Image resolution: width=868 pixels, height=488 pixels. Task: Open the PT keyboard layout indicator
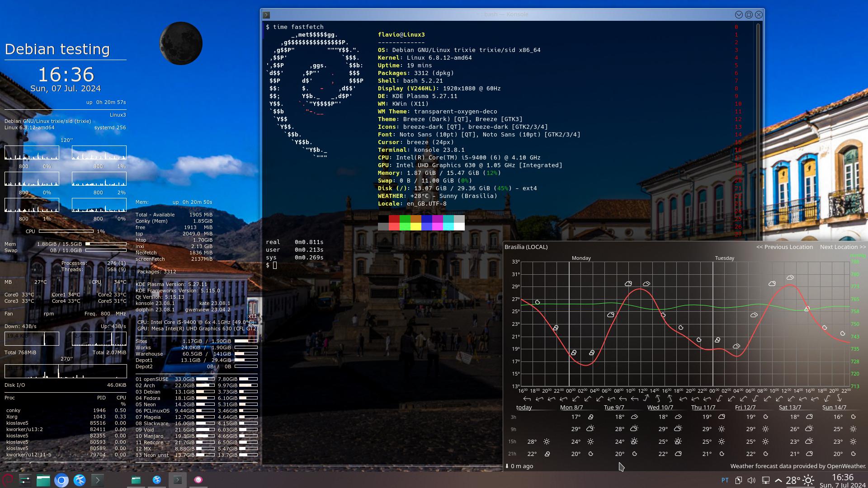725,480
